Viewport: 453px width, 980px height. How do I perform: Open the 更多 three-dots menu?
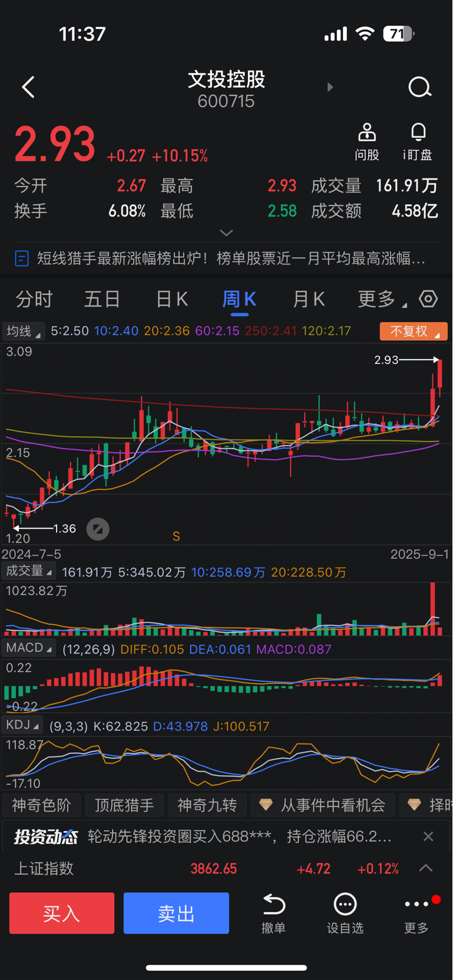[x=416, y=904]
